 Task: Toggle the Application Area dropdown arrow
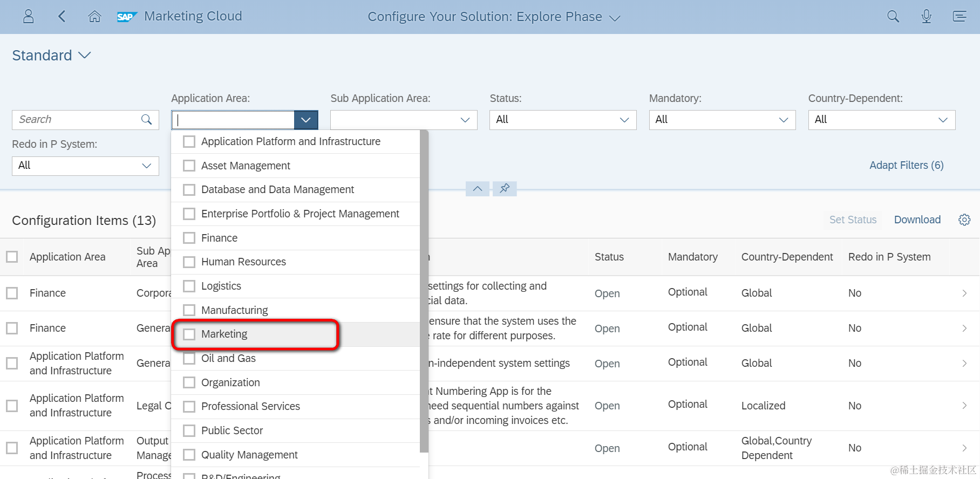click(x=306, y=120)
